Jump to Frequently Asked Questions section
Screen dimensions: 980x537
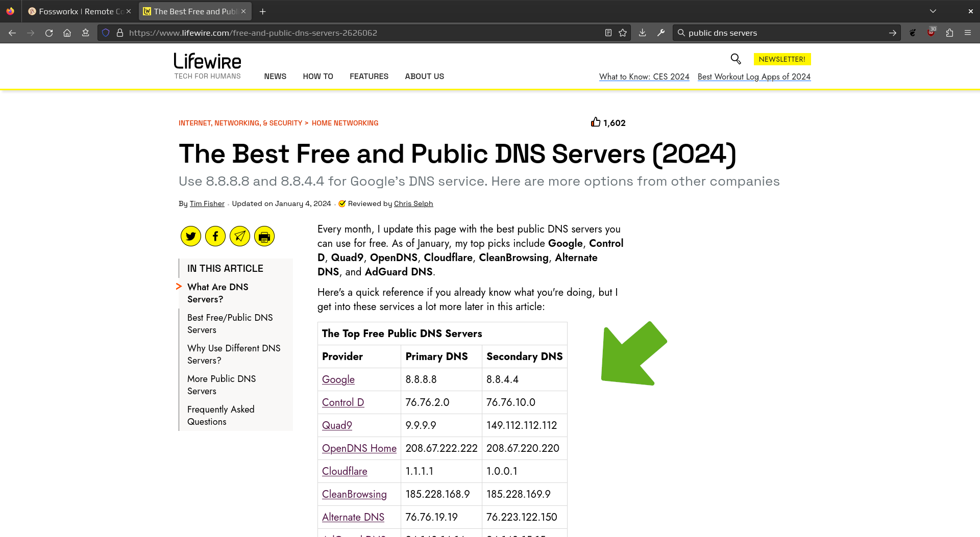(x=220, y=416)
